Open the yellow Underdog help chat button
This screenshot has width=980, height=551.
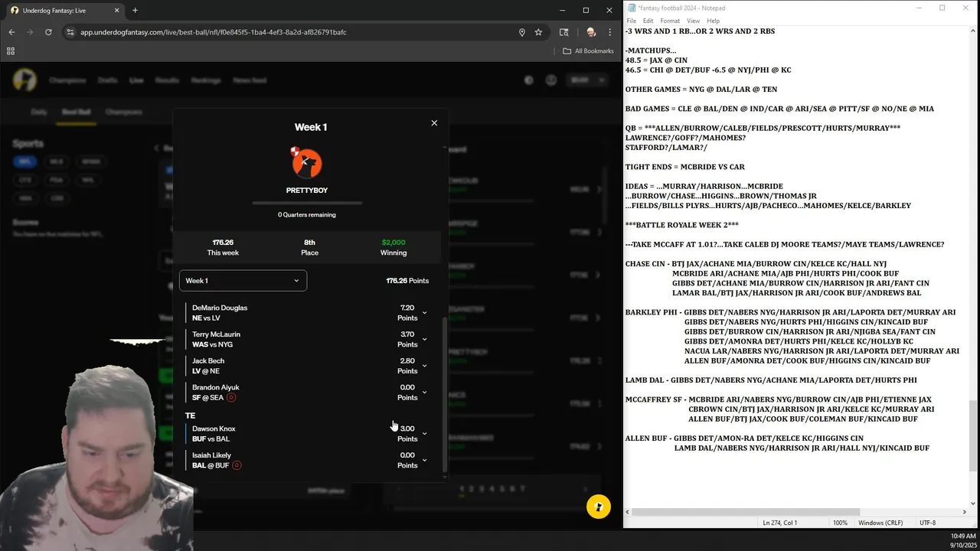point(599,507)
